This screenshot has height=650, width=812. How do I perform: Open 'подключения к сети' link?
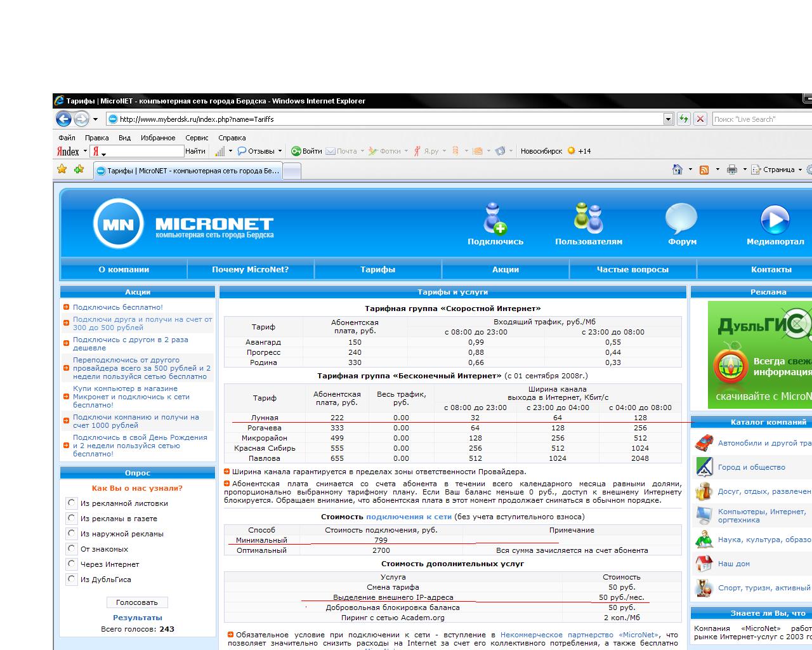(409, 516)
